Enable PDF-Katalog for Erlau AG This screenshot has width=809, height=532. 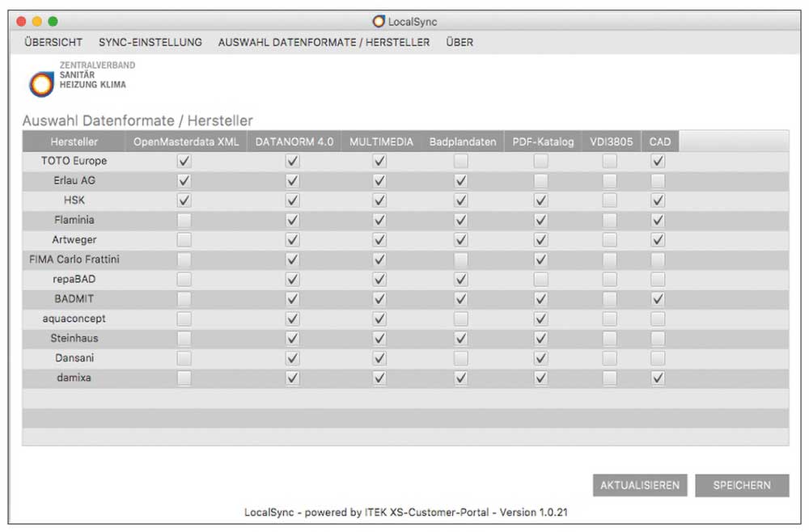coord(540,181)
